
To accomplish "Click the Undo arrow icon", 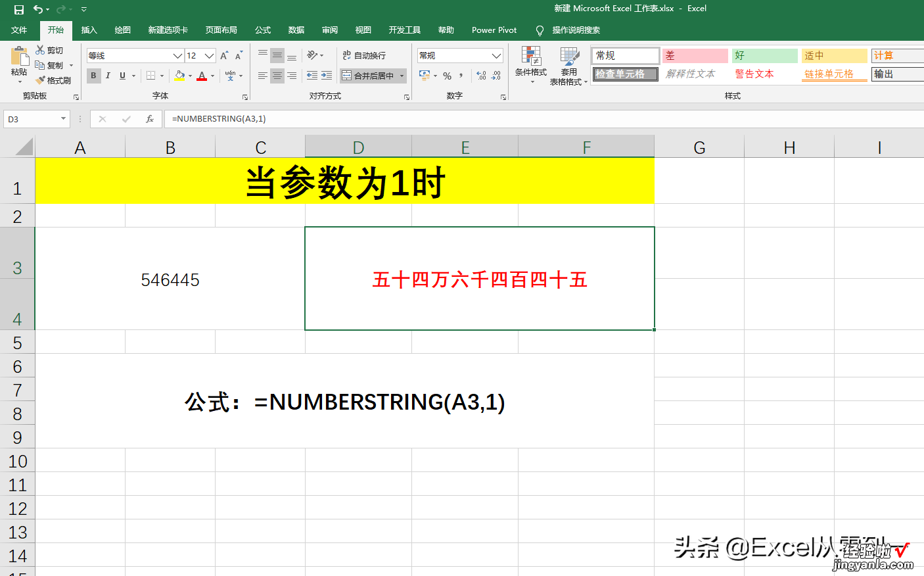I will pos(38,9).
